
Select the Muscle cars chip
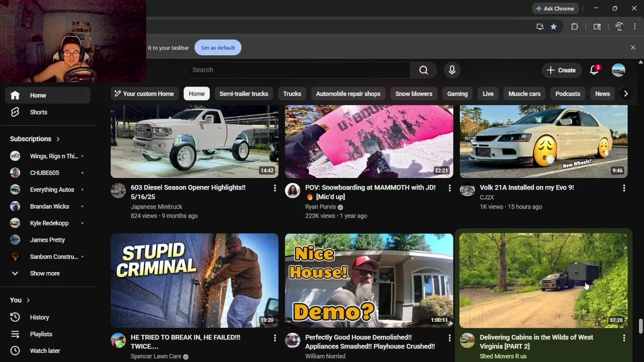click(x=524, y=94)
